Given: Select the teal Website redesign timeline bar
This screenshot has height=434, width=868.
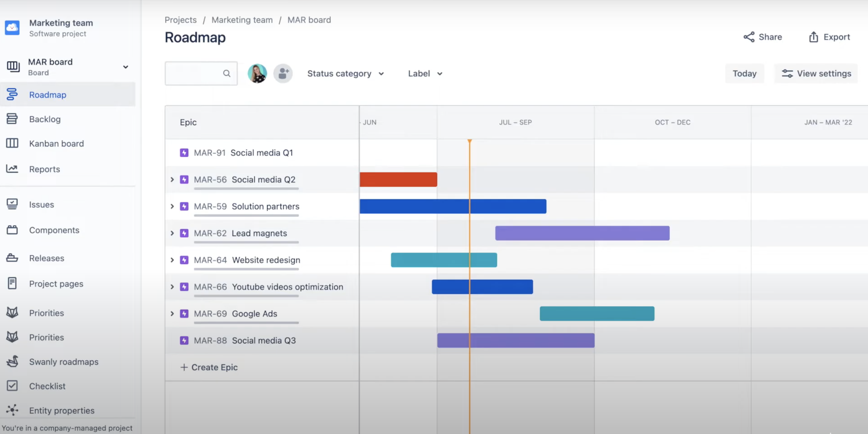Looking at the screenshot, I should click(x=444, y=260).
